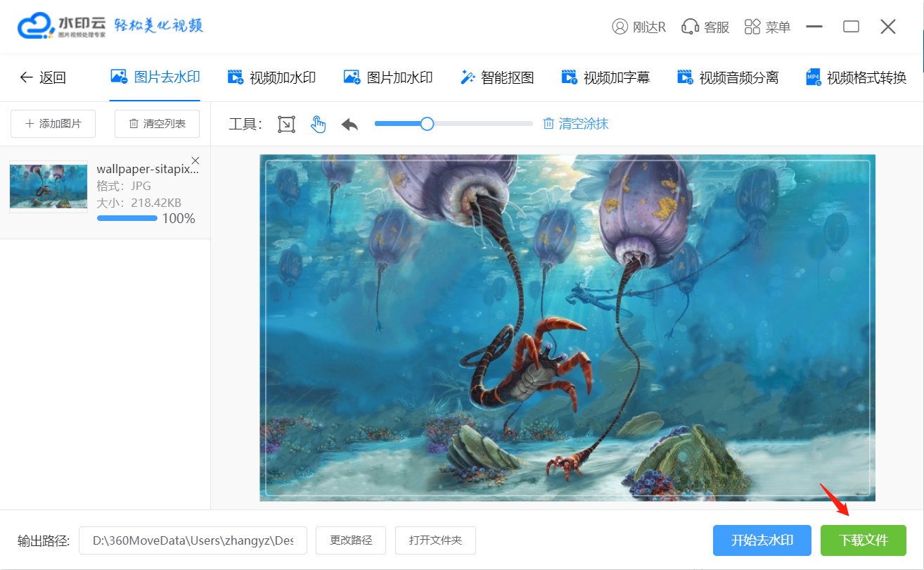Image resolution: width=924 pixels, height=570 pixels.
Task: Click the trash icon beside 清空涂抹
Action: point(548,124)
